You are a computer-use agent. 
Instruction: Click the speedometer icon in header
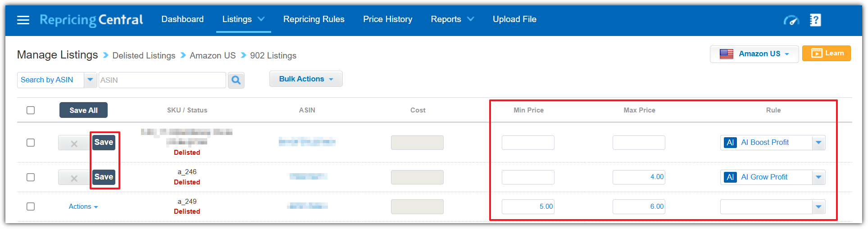[x=791, y=20]
